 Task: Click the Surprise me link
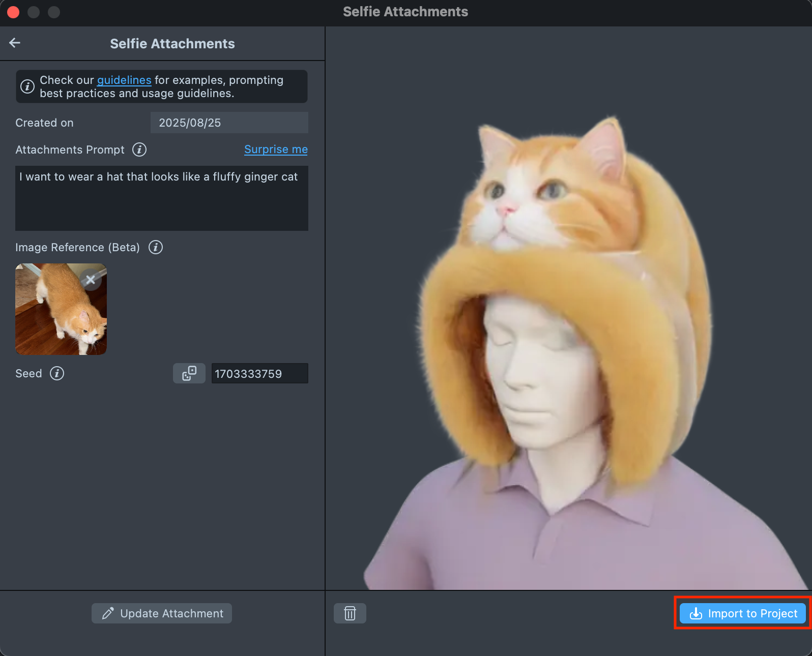pyautogui.click(x=276, y=150)
